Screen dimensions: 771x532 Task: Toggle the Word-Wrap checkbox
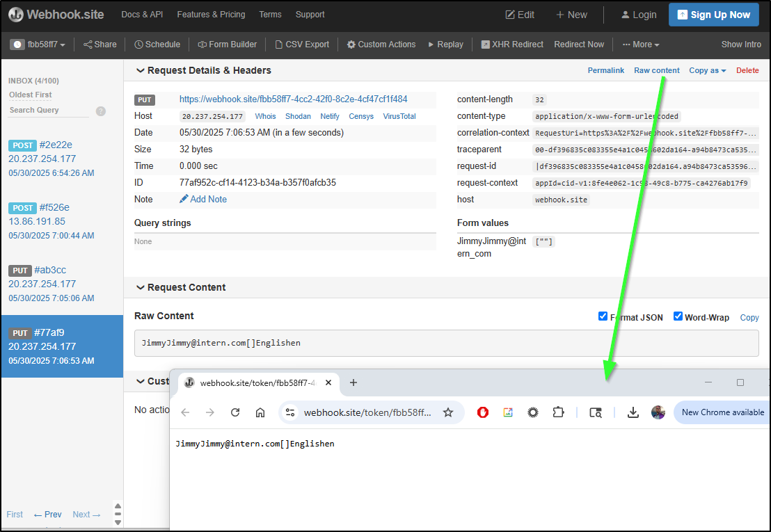click(x=678, y=316)
